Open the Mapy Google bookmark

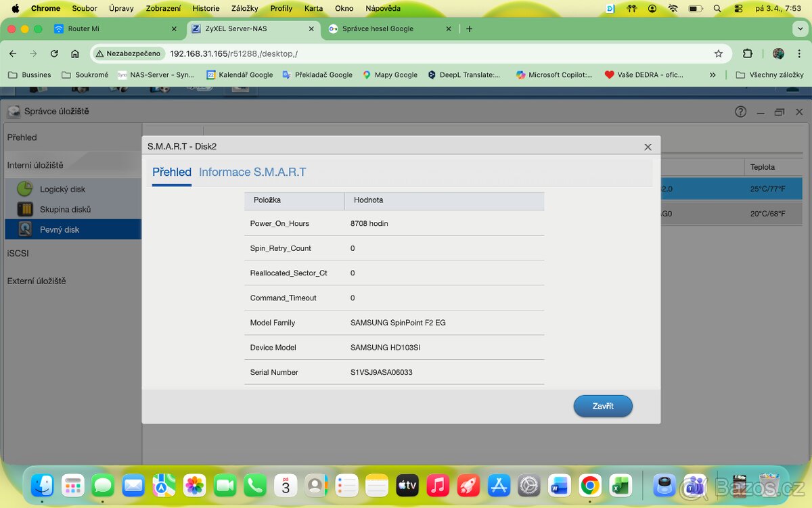(x=390, y=74)
